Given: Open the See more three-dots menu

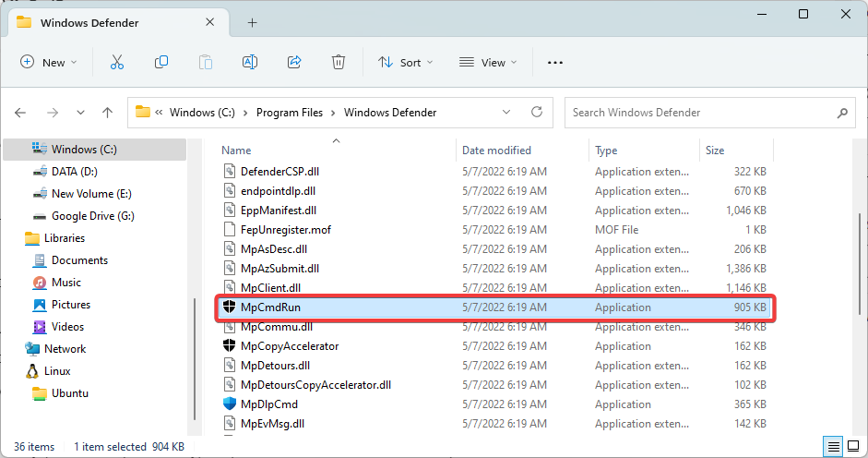Looking at the screenshot, I should tap(555, 63).
